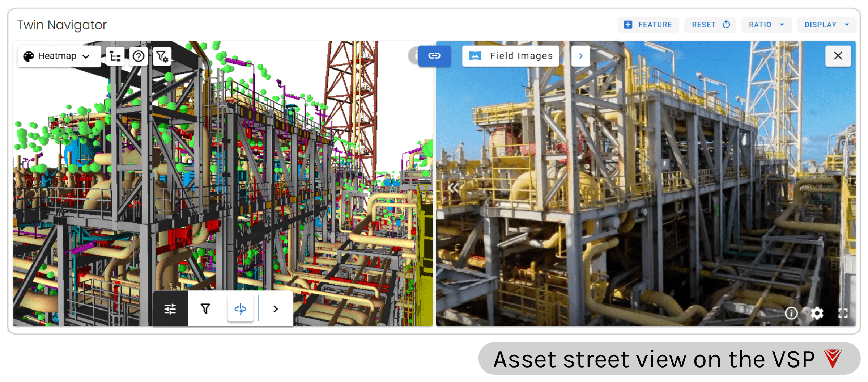868x382 pixels.
Task: Enter fullscreen view of the field image
Action: [x=843, y=313]
